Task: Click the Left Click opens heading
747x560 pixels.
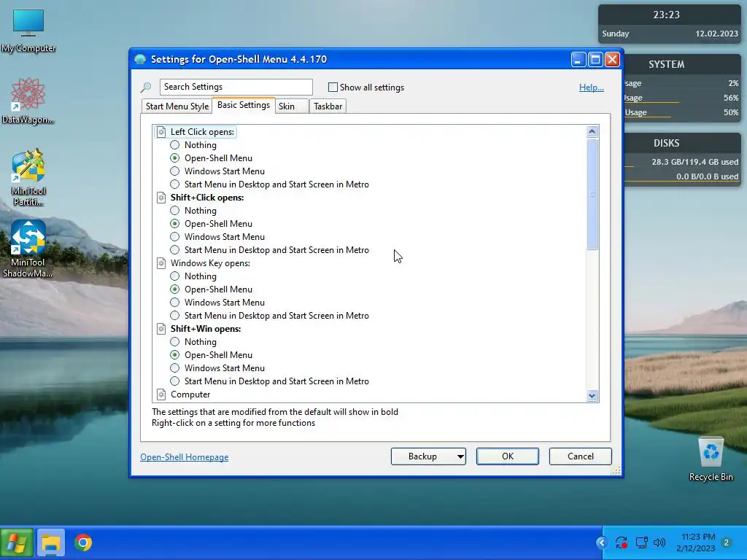Action: click(203, 132)
